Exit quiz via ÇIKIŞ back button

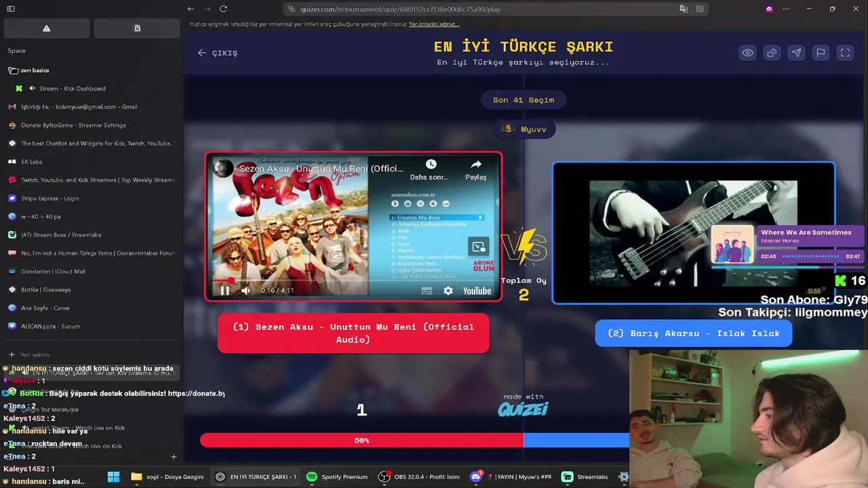(x=218, y=53)
